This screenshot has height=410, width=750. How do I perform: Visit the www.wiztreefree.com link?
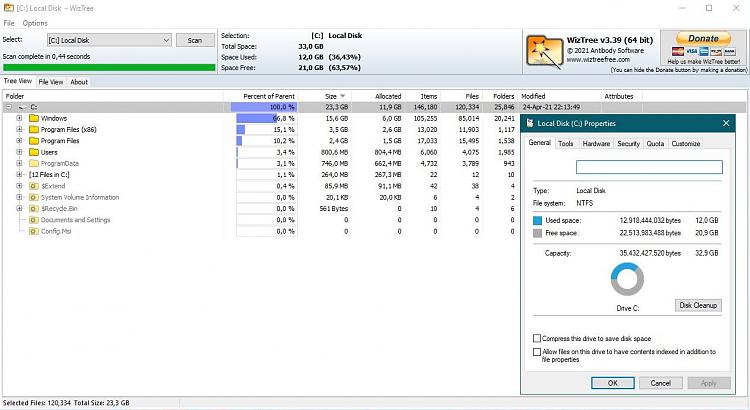coord(598,60)
